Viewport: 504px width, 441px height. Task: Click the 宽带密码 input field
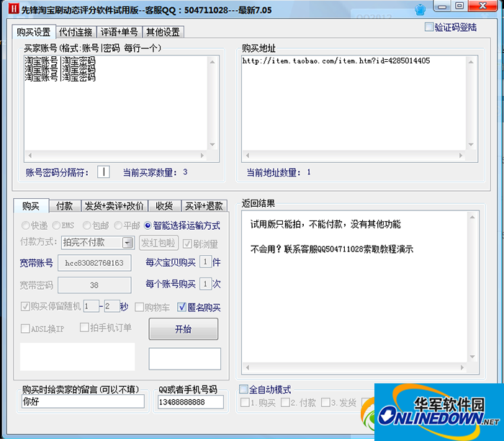[x=94, y=285]
